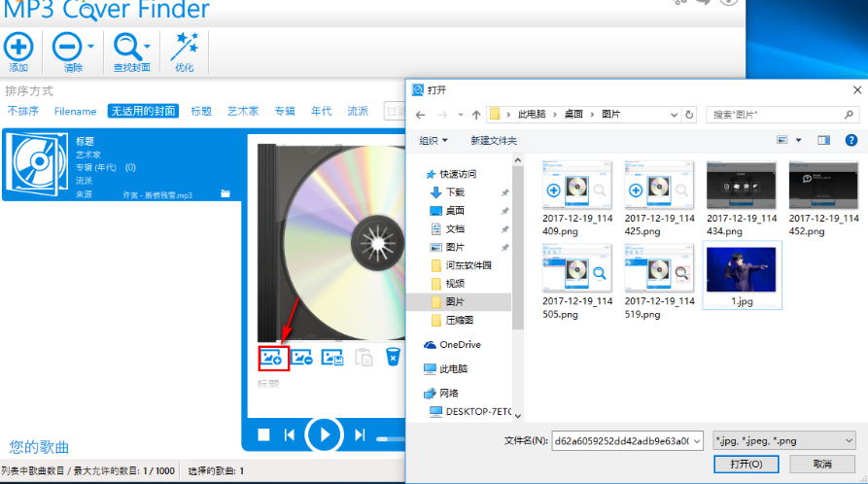
Task: Start playback with the round play button
Action: [325, 434]
